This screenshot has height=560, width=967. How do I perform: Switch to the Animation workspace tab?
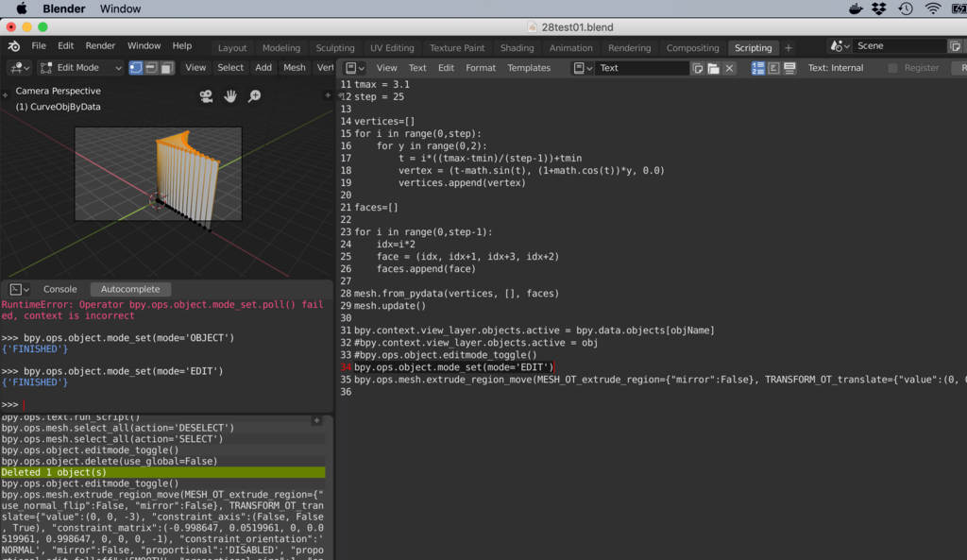[x=570, y=48]
